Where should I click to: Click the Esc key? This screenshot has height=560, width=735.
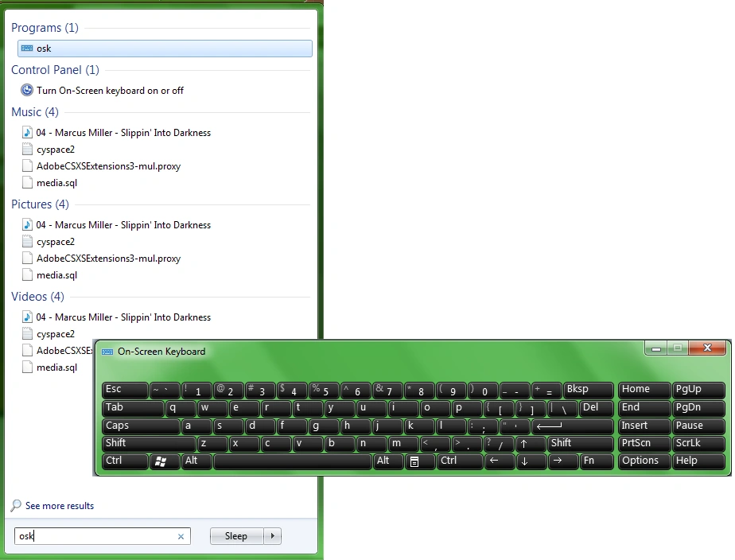click(125, 391)
